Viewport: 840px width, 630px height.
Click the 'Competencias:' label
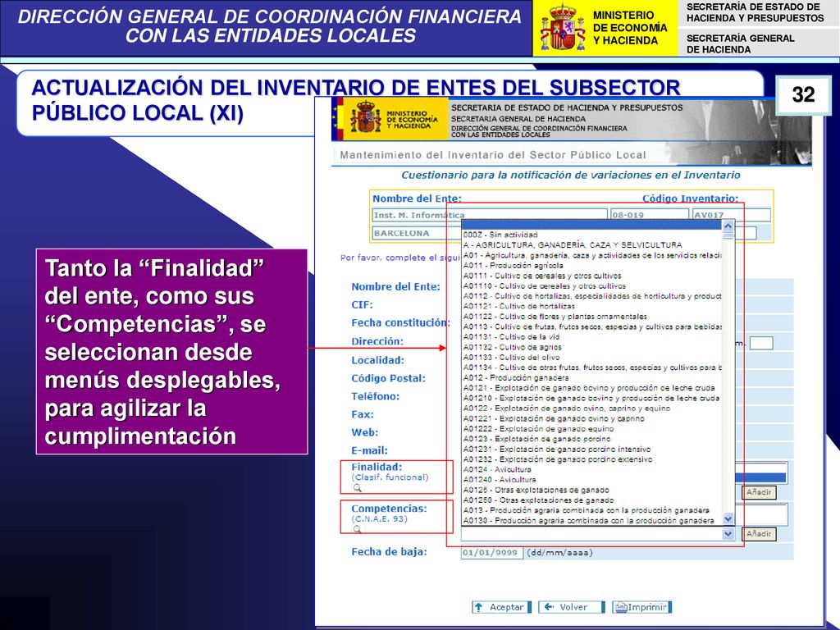click(x=389, y=509)
